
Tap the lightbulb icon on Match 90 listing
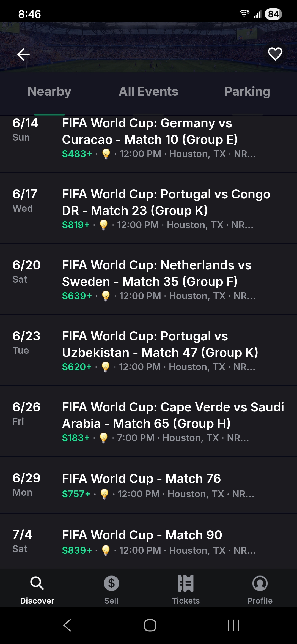point(106,550)
